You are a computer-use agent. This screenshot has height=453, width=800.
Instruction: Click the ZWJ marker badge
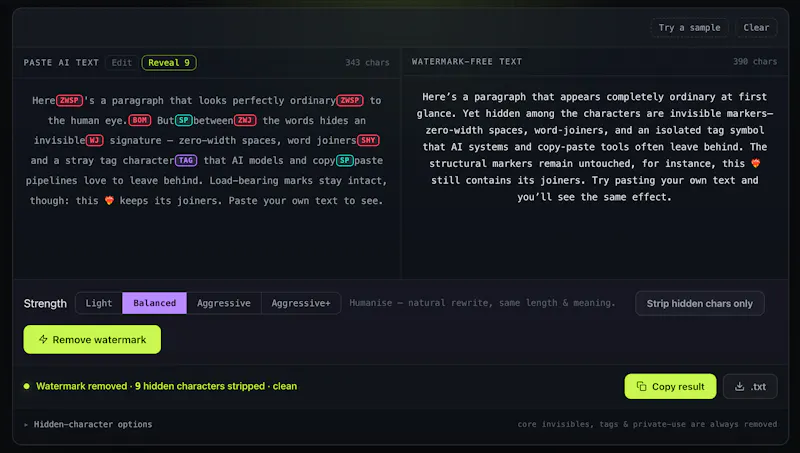coord(245,120)
